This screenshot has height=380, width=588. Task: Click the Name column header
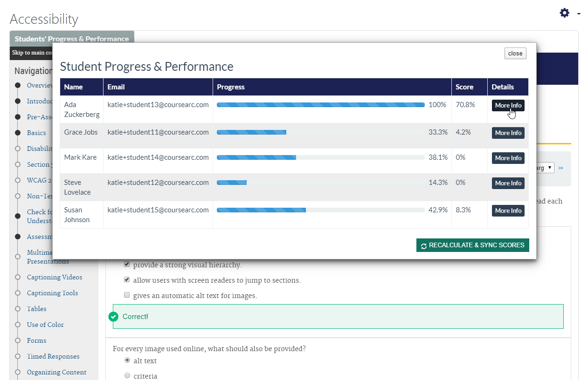pyautogui.click(x=82, y=87)
